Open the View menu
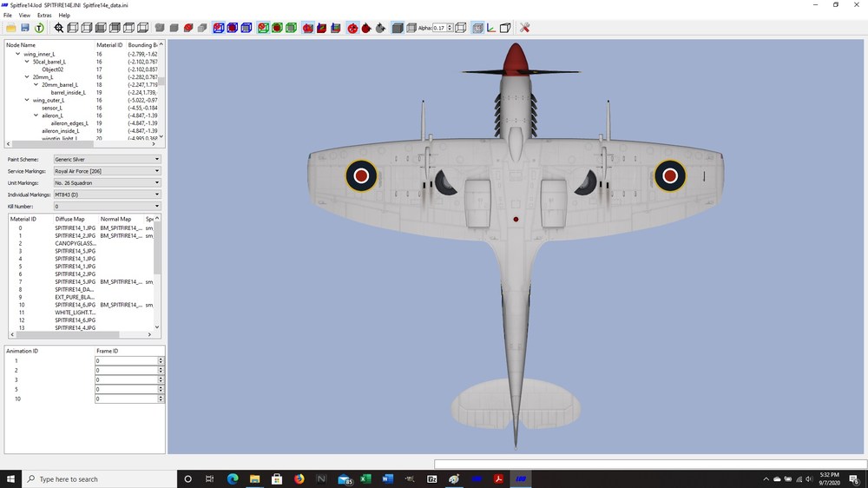The width and height of the screenshot is (868, 488). 24,16
